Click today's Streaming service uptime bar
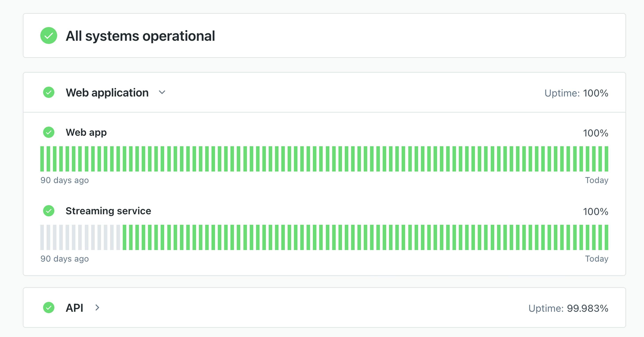This screenshot has width=644, height=337. point(606,237)
